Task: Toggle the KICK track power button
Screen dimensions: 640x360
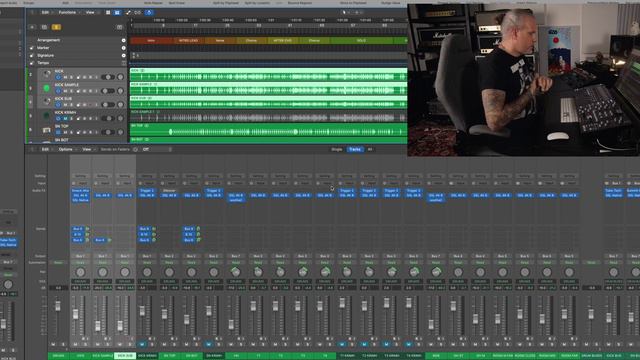Action: click(x=58, y=77)
